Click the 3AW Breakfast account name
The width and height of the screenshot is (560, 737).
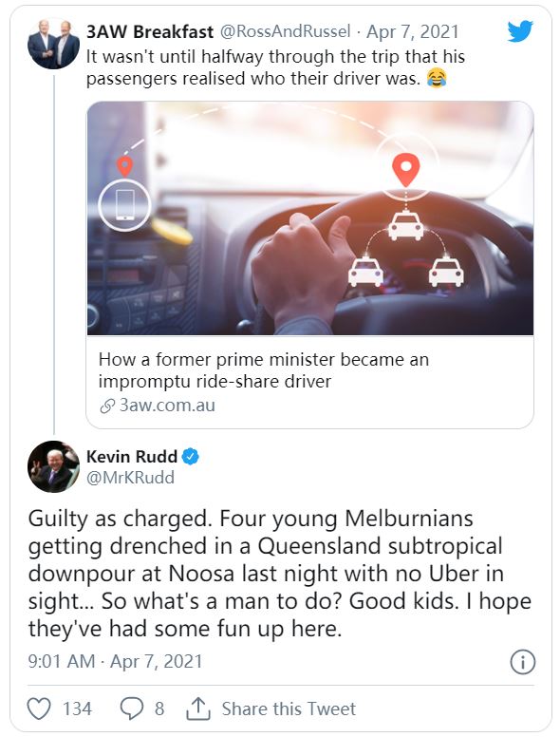click(x=150, y=32)
